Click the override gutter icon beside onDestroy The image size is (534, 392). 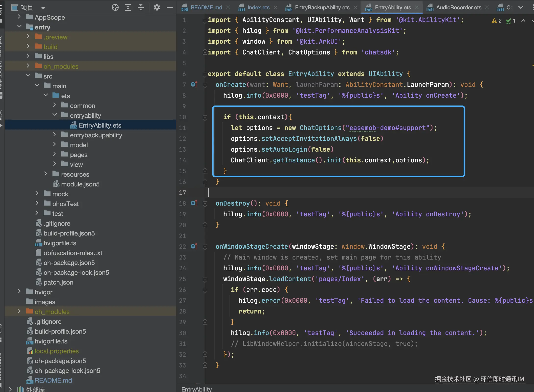194,203
